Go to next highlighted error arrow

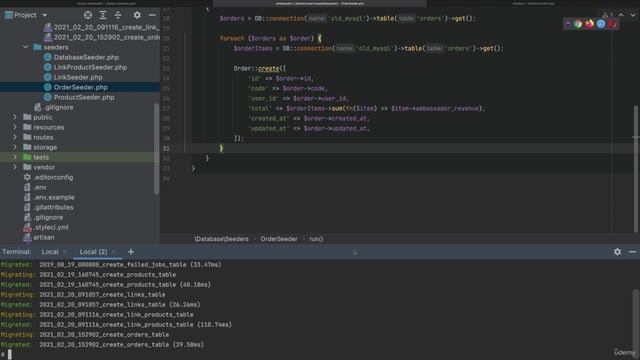click(x=633, y=15)
